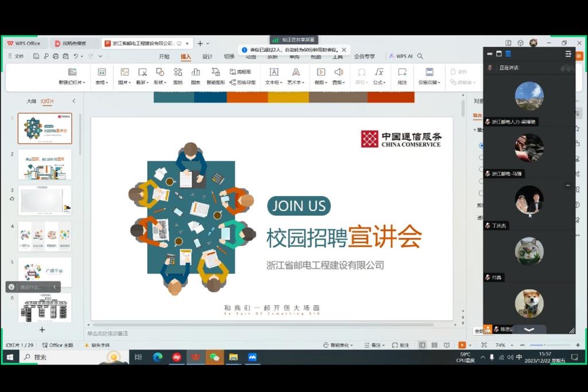Select slide 2 thumbnail in the panel
Viewport: 588px width, 392px height.
coord(45,164)
